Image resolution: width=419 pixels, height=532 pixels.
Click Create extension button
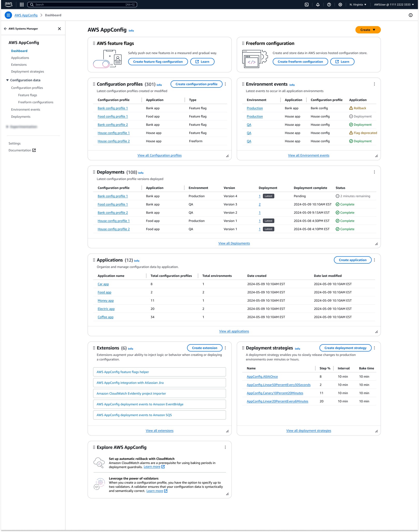click(x=204, y=348)
